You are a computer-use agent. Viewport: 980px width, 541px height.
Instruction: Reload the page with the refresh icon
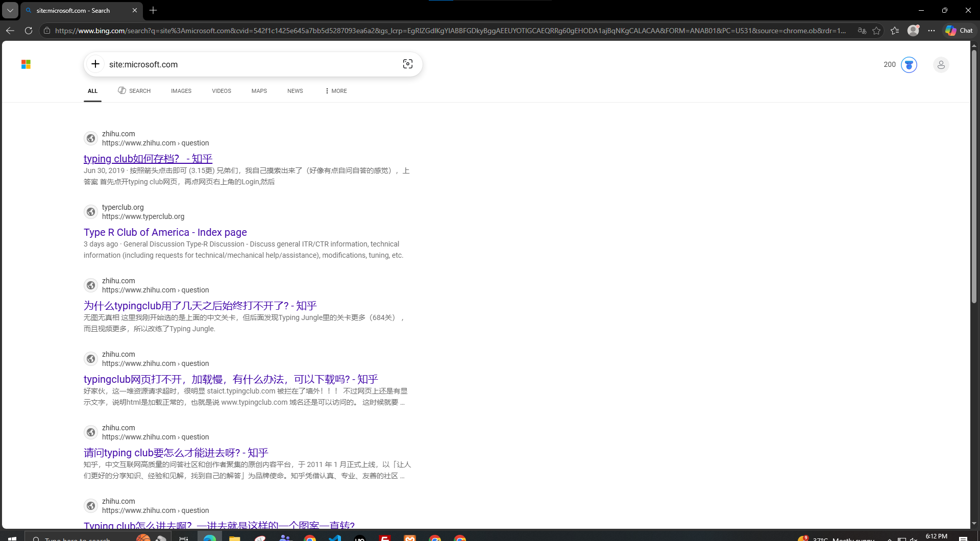point(29,31)
